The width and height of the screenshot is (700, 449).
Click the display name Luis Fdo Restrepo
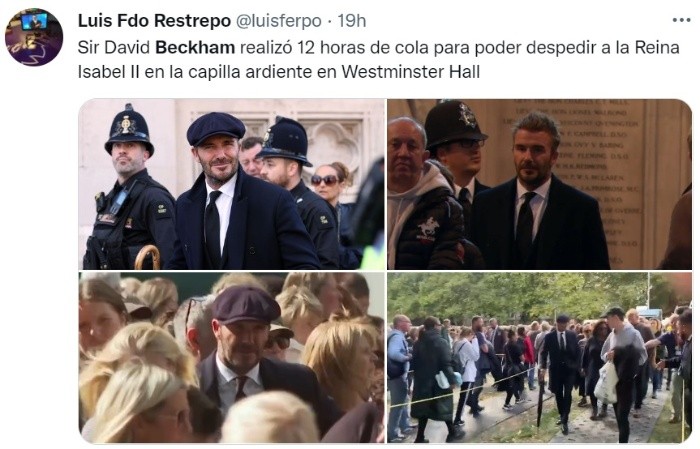154,21
